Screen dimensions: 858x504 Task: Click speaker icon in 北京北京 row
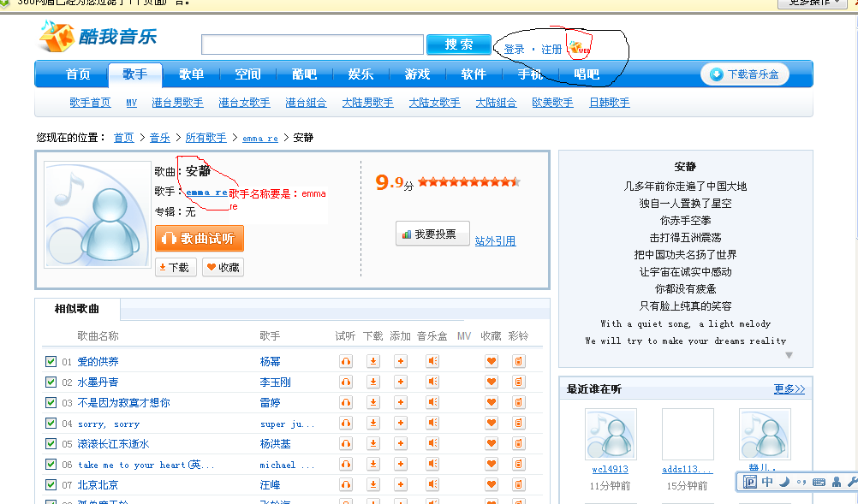(x=432, y=485)
